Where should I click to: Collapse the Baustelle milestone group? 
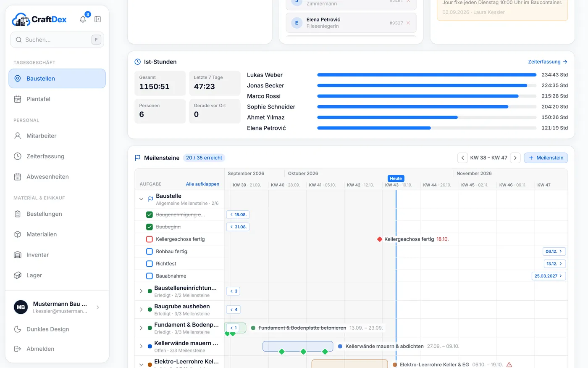(141, 199)
